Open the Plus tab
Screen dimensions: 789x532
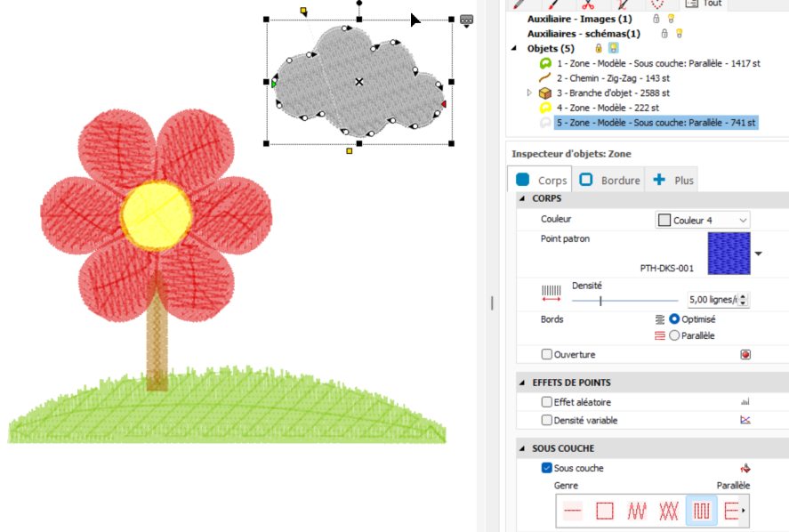672,181
